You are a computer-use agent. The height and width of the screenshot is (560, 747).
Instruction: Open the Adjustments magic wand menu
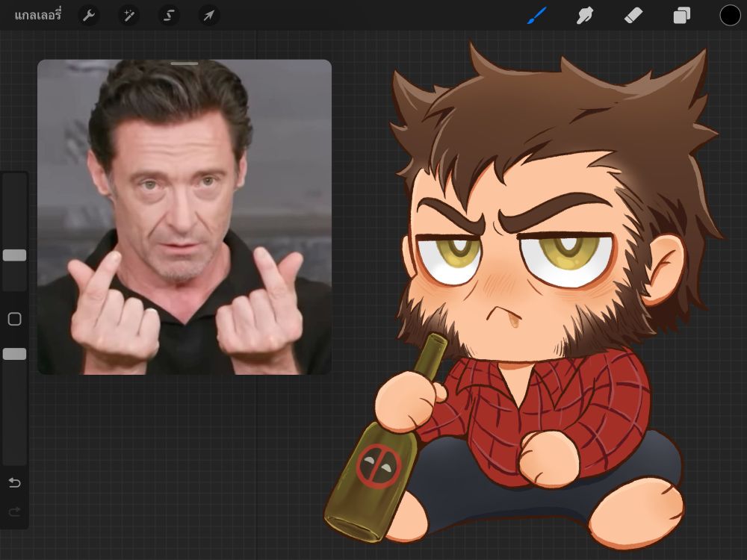pos(129,15)
